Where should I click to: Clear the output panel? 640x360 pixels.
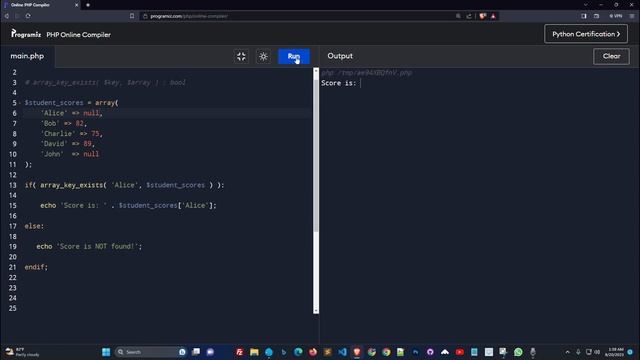pyautogui.click(x=611, y=56)
